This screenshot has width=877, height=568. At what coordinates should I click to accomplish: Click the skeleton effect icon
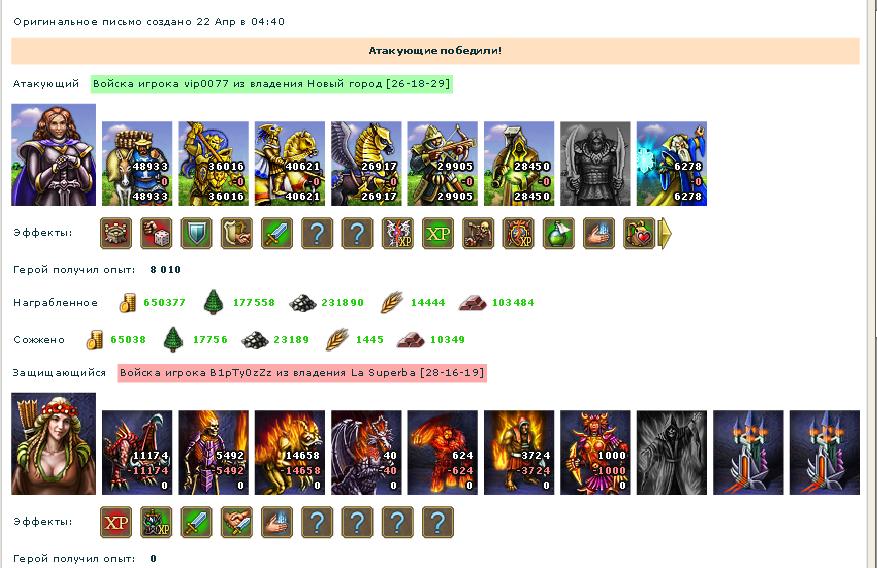point(478,233)
